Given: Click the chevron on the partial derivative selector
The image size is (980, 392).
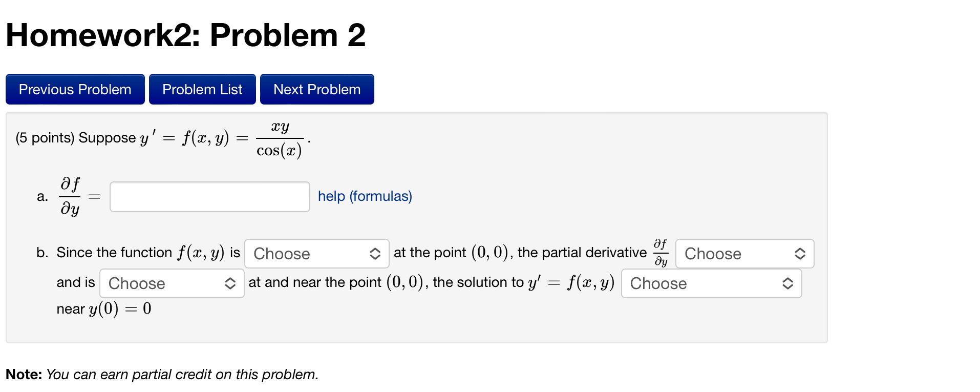Looking at the screenshot, I should 800,253.
